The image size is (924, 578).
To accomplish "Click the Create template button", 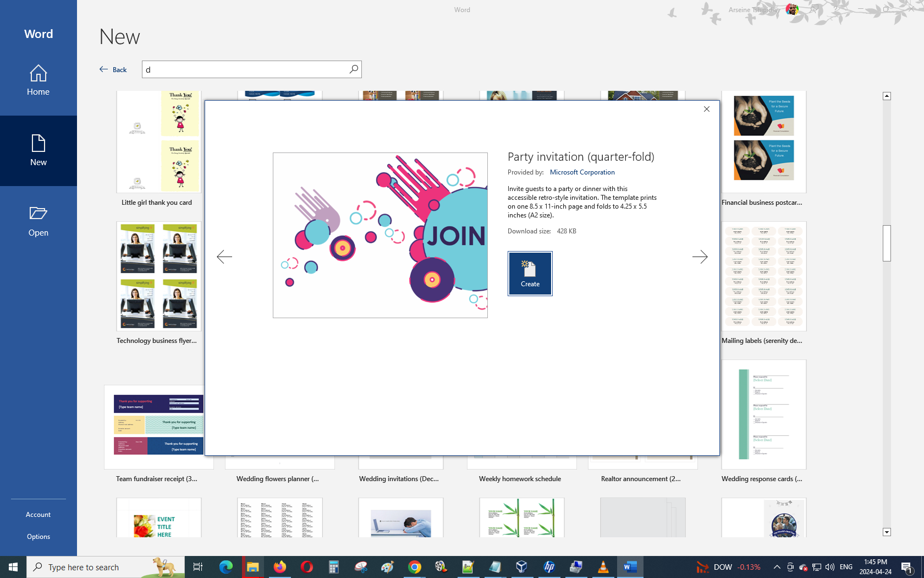I will pyautogui.click(x=530, y=274).
